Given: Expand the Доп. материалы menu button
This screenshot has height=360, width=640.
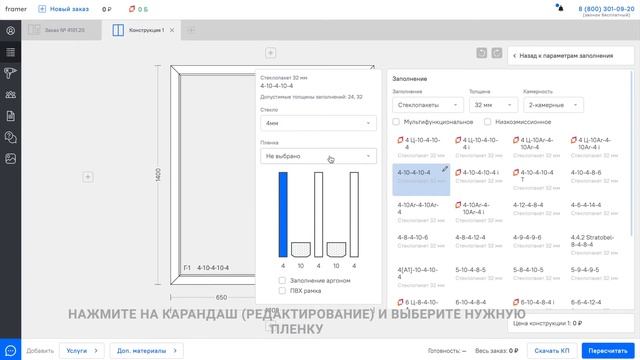Looking at the screenshot, I should coord(147,351).
